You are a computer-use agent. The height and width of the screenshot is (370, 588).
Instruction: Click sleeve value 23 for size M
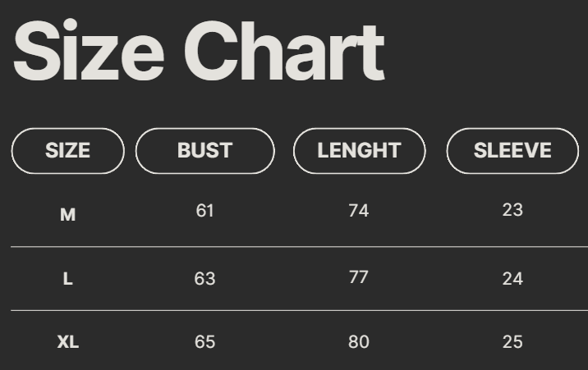[512, 210]
